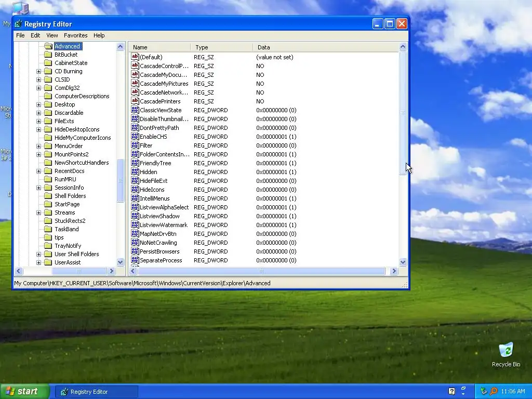Expand the UserAssist key
The height and width of the screenshot is (399, 532).
coord(38,262)
